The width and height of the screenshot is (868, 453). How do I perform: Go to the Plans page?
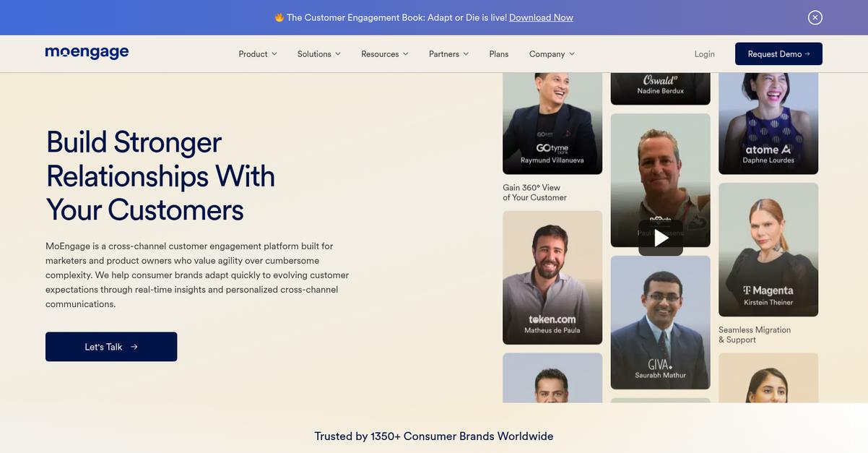(499, 54)
